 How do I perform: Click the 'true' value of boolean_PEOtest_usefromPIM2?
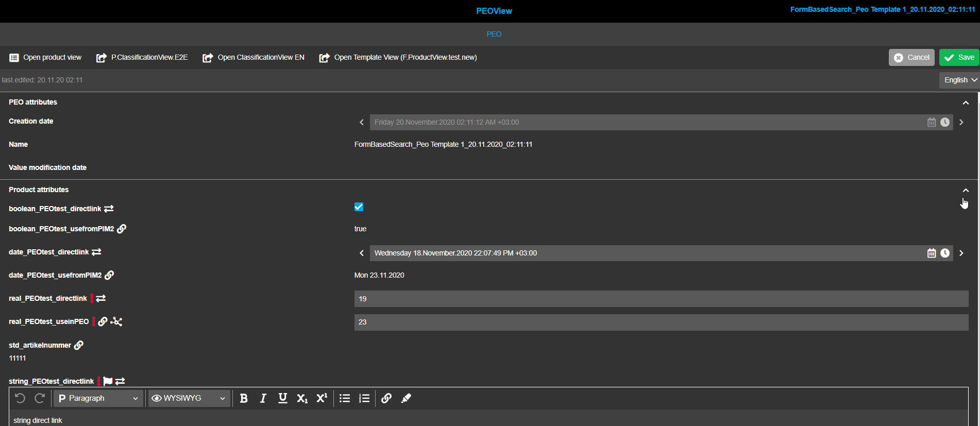pyautogui.click(x=360, y=229)
